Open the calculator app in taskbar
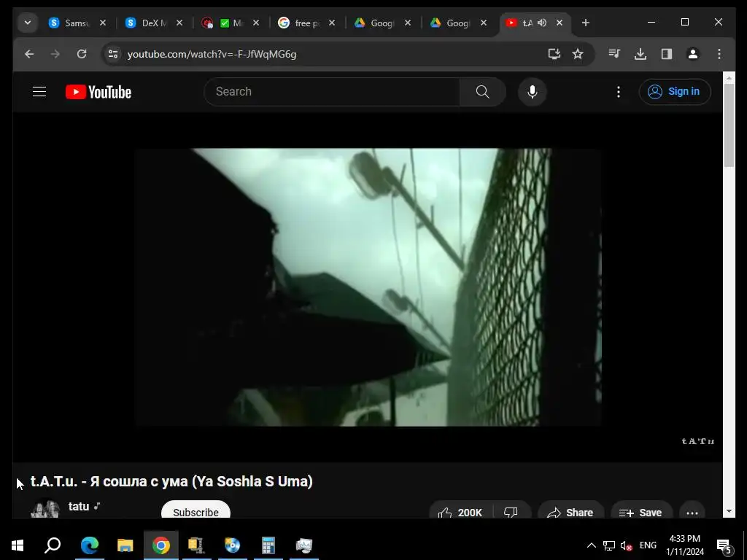Image resolution: width=747 pixels, height=560 pixels. [268, 545]
